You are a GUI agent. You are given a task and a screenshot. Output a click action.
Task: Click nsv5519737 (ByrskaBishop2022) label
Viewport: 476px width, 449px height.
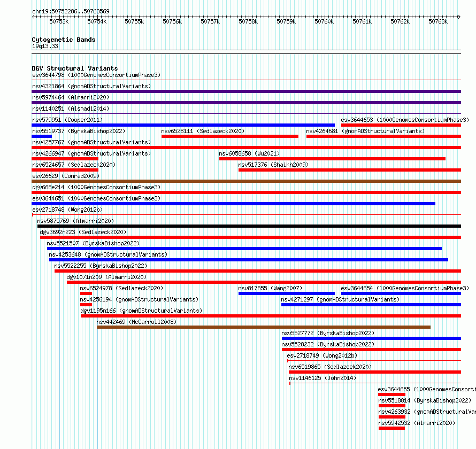coord(79,131)
